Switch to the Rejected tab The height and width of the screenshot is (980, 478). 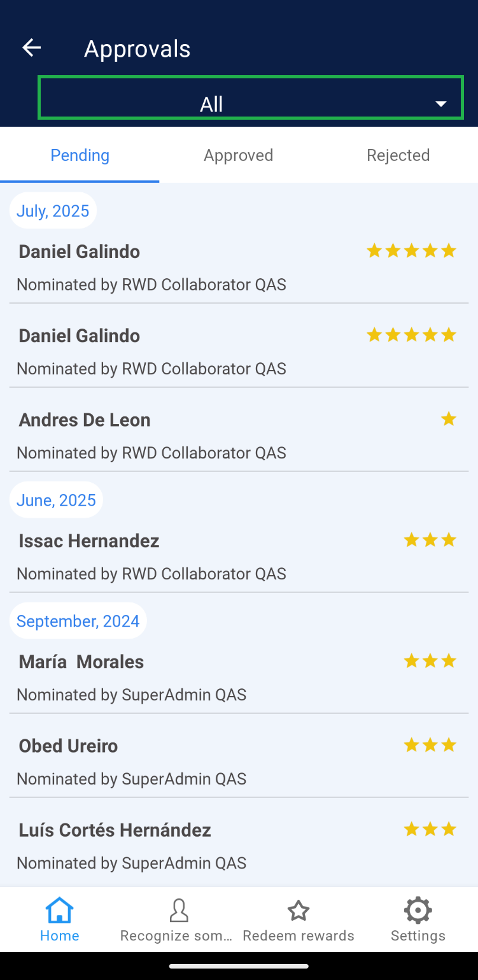click(x=398, y=155)
